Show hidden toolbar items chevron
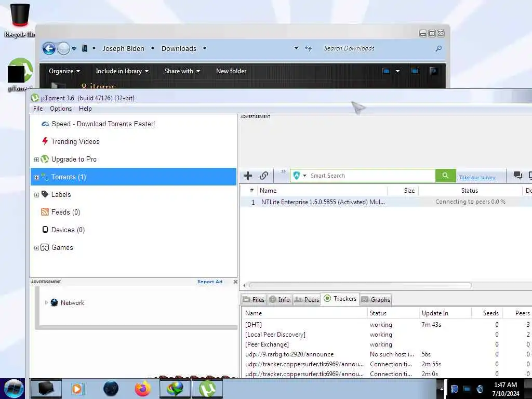This screenshot has height=399, width=532. pos(283,171)
